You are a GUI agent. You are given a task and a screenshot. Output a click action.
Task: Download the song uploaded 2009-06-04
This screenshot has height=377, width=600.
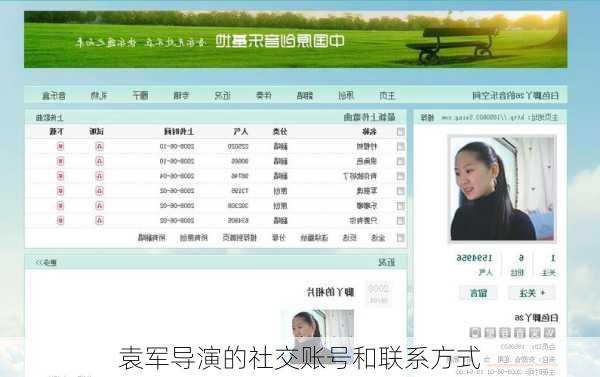coord(60,176)
